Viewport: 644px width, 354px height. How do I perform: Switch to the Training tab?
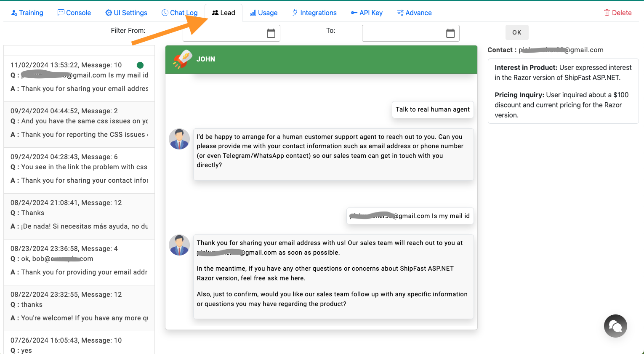(27, 13)
